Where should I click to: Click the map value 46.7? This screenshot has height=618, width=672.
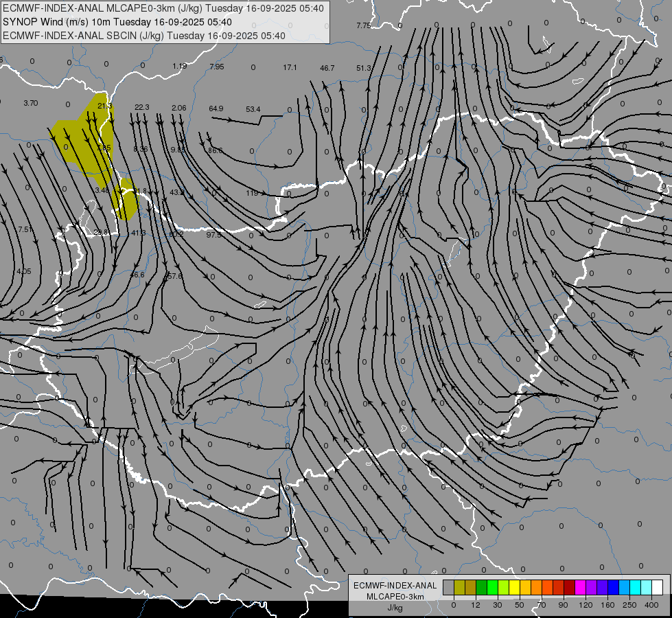tap(327, 68)
